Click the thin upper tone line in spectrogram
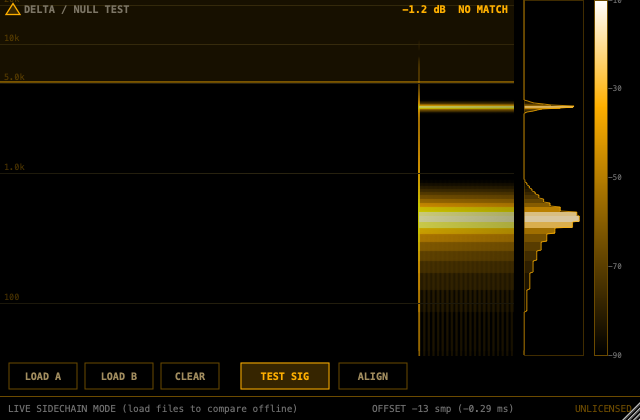The width and height of the screenshot is (640, 420). coord(467,107)
